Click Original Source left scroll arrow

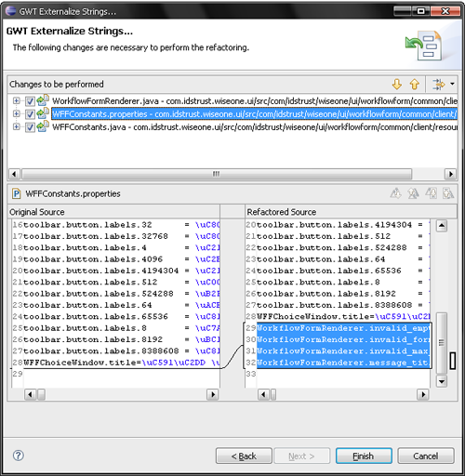[30, 394]
